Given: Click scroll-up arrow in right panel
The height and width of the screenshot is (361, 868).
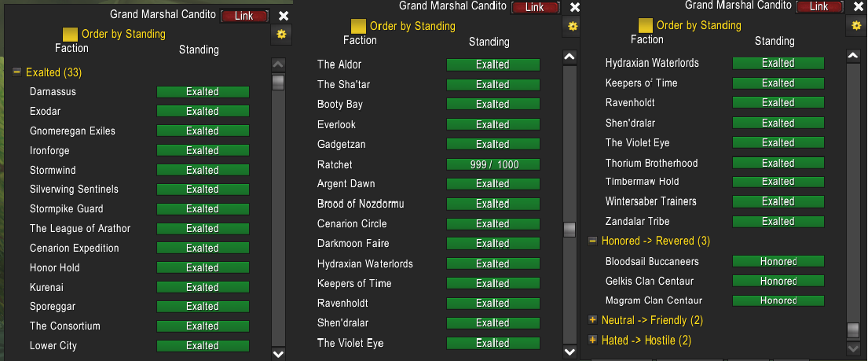Looking at the screenshot, I should coord(854,56).
